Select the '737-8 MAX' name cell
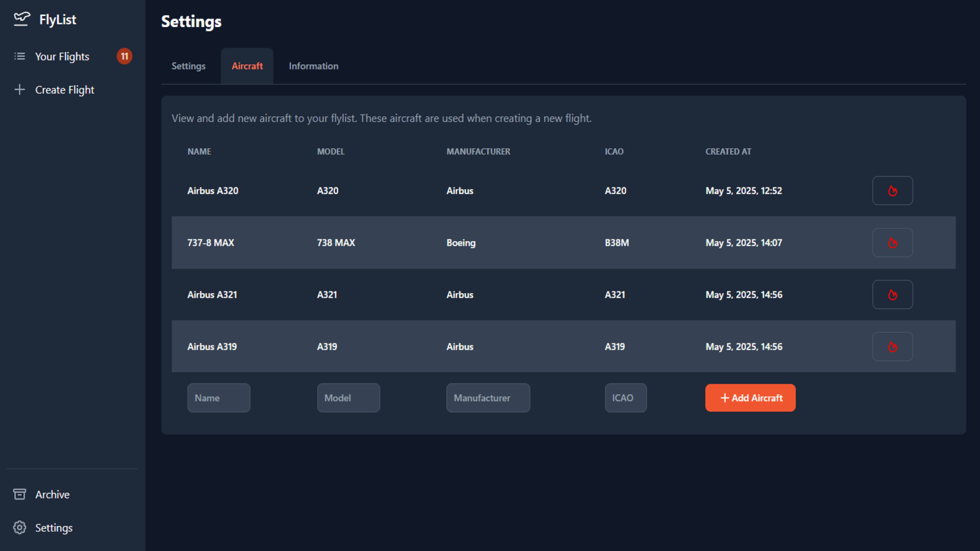This screenshot has width=980, height=551. [x=211, y=242]
